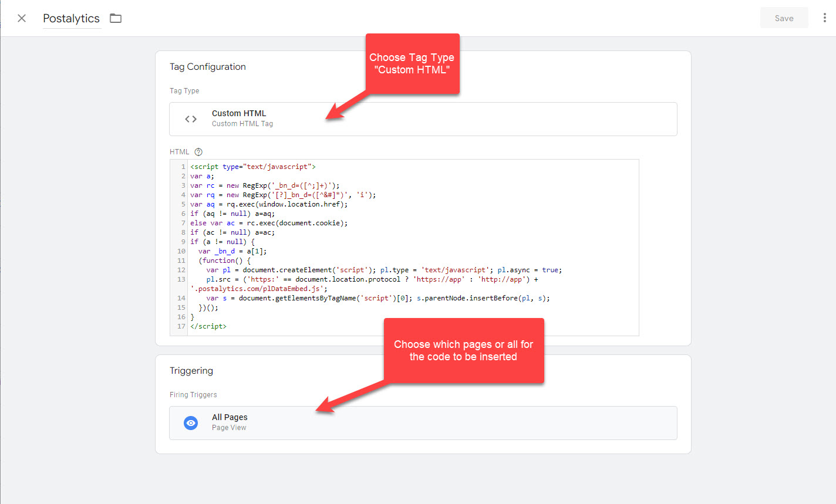
Task: Click the 'else var ac = rc.exec' line
Action: click(x=269, y=223)
